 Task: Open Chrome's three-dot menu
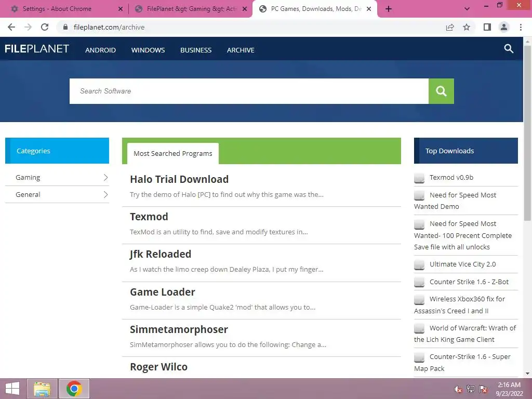pos(521,27)
